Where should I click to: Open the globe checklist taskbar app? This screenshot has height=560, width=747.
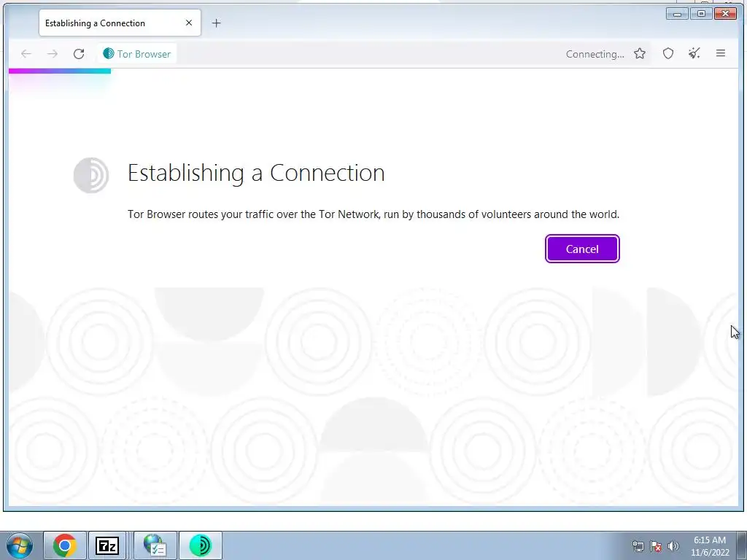click(155, 545)
